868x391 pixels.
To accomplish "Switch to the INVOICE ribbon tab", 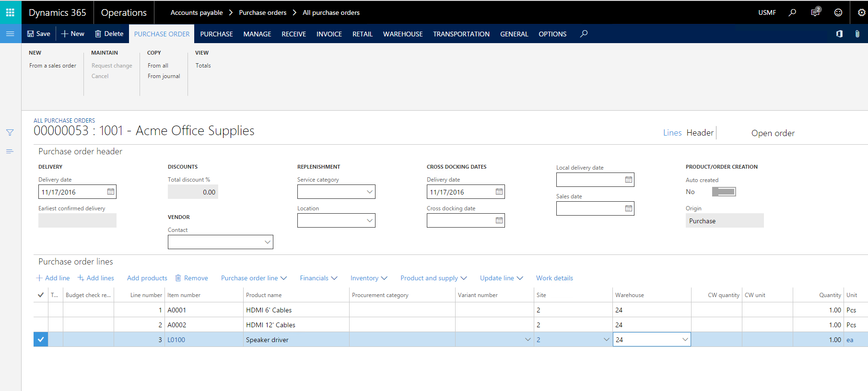I will [x=329, y=34].
